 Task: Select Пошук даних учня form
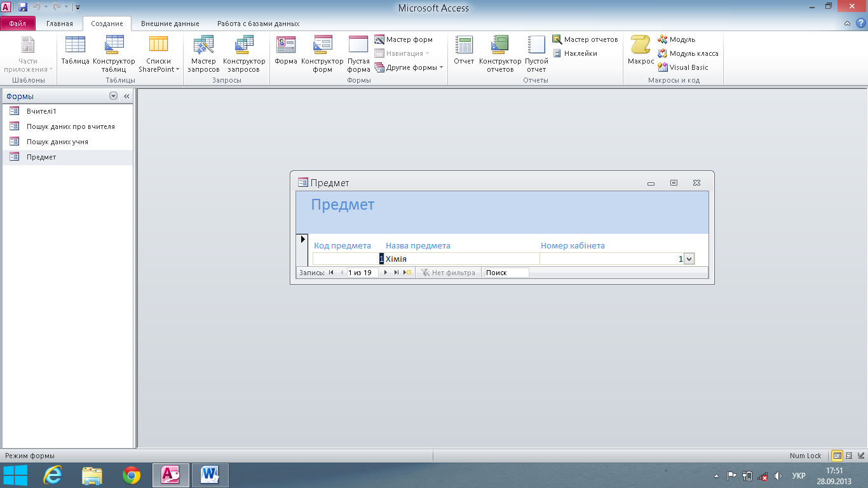click(67, 142)
